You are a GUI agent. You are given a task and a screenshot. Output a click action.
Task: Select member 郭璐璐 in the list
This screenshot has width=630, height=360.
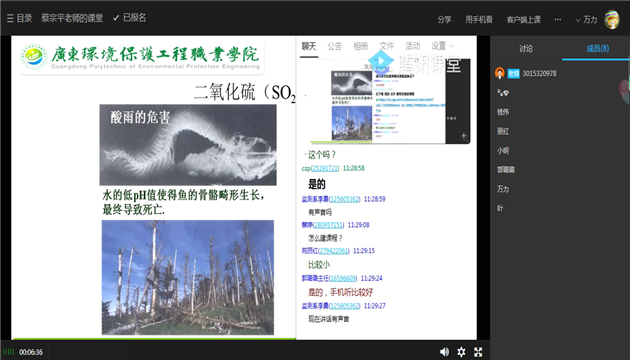coord(506,170)
